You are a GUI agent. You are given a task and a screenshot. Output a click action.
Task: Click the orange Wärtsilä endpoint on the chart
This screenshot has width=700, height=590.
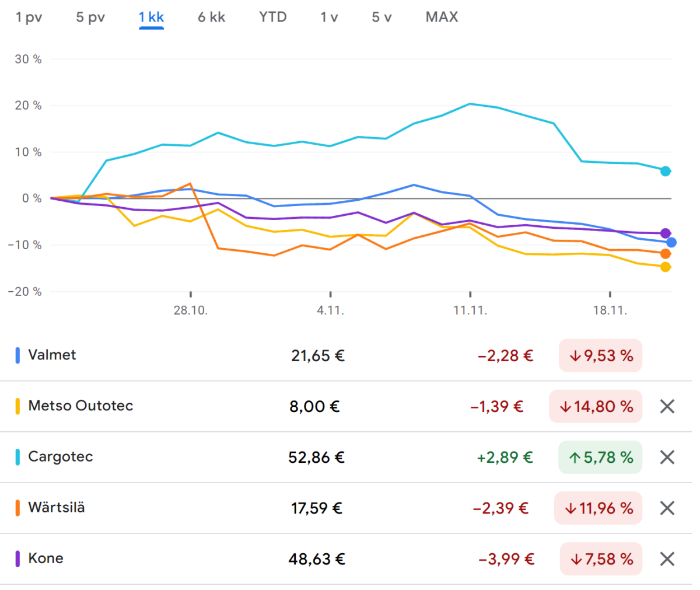coord(666,254)
